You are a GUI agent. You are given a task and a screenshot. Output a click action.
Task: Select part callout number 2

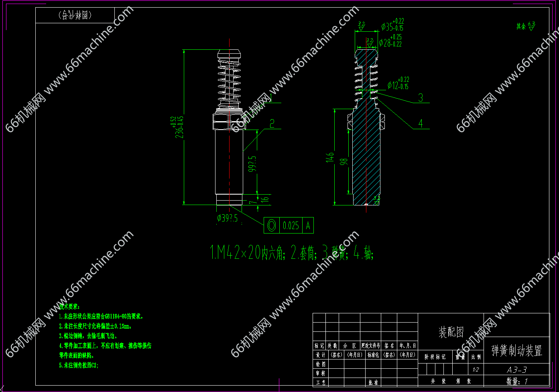pos(272,123)
